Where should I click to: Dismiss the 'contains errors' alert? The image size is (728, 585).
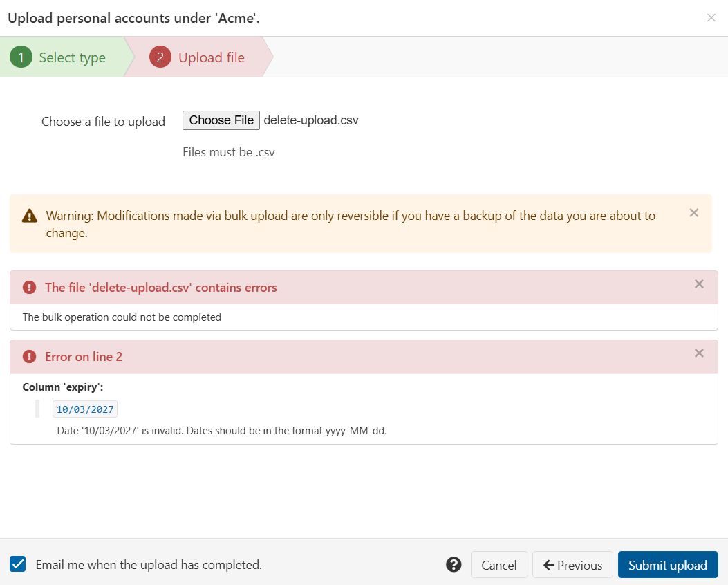[699, 284]
